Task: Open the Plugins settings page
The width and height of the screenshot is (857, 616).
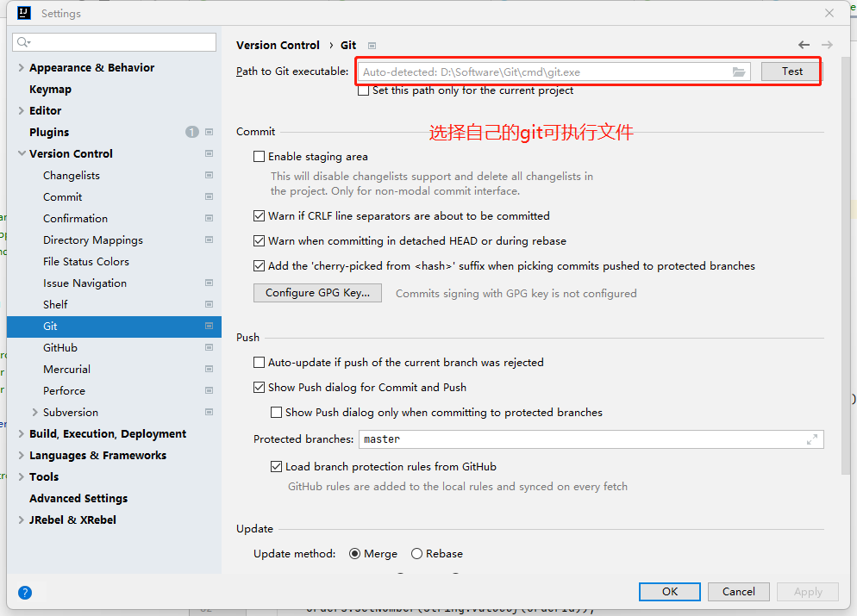Action: coord(49,133)
